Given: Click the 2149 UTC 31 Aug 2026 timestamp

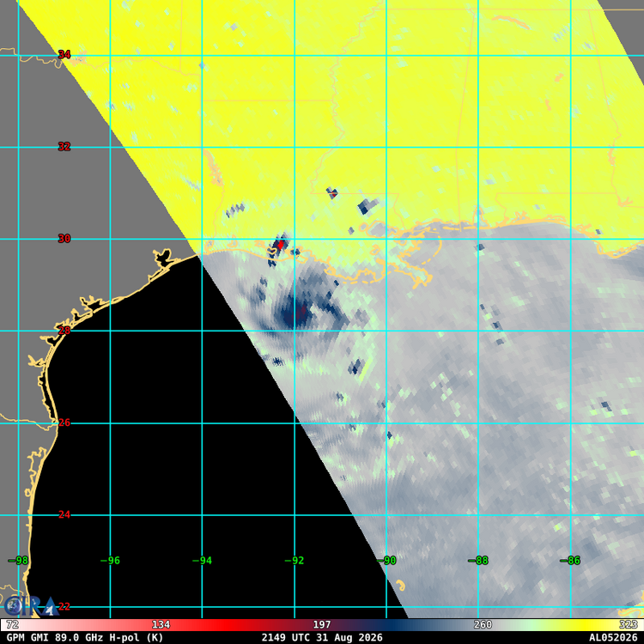Looking at the screenshot, I should tap(322, 638).
